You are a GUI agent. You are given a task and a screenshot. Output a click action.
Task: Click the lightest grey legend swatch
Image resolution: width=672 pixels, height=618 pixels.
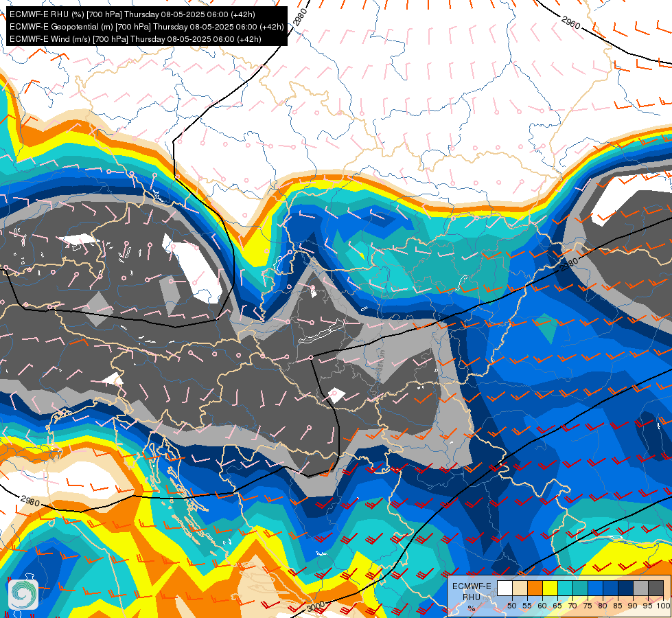coord(640,588)
